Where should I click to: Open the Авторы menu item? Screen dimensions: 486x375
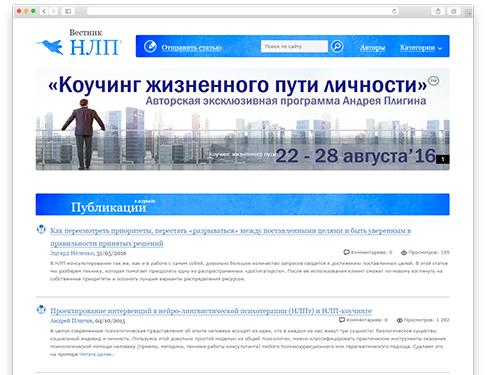[372, 48]
